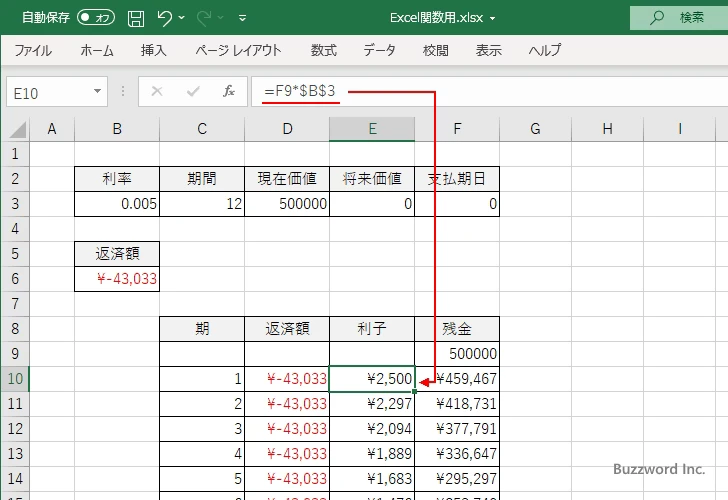Switch to the データ tab
728x500 pixels.
coord(379,50)
